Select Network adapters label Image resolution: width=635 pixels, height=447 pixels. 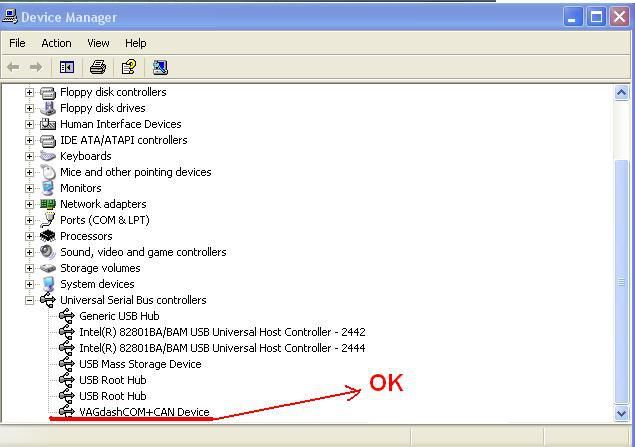pyautogui.click(x=103, y=204)
